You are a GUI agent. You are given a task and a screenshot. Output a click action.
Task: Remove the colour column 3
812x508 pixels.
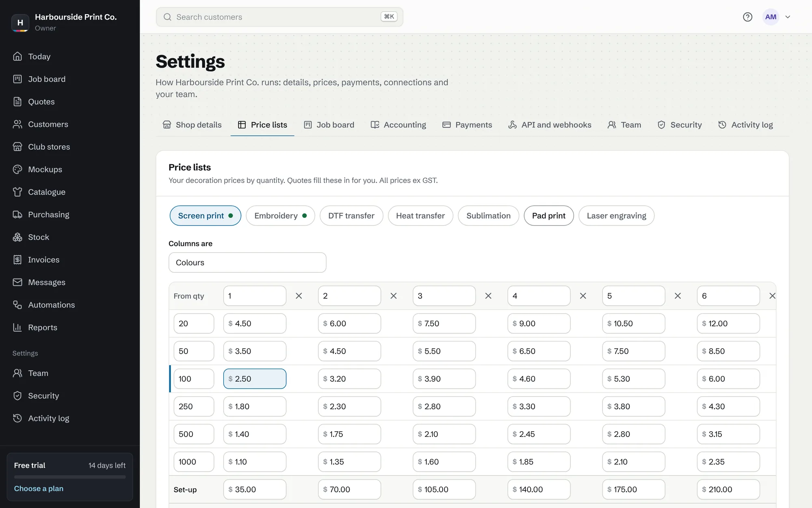[x=488, y=296]
